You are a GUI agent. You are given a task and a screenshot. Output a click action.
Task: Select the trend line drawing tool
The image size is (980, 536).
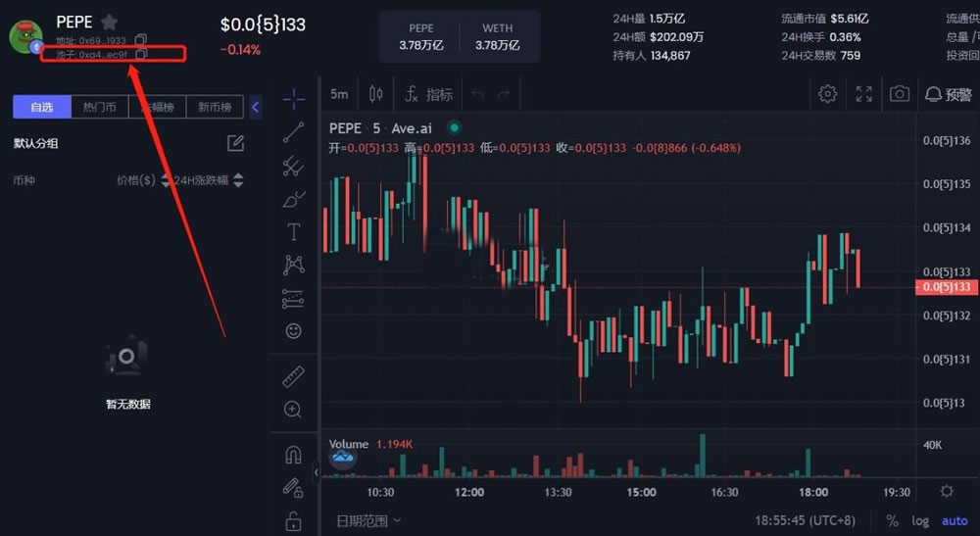click(293, 132)
